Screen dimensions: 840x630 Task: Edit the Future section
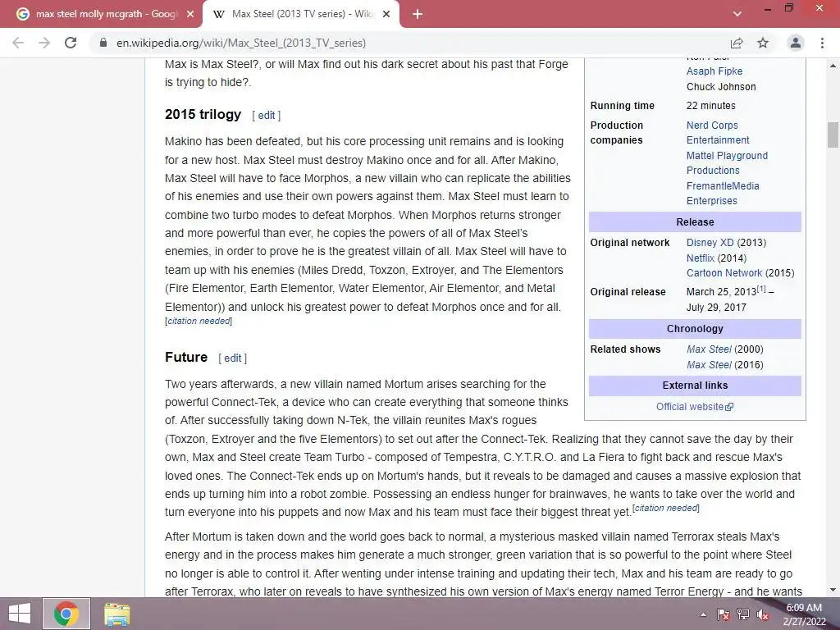click(232, 358)
